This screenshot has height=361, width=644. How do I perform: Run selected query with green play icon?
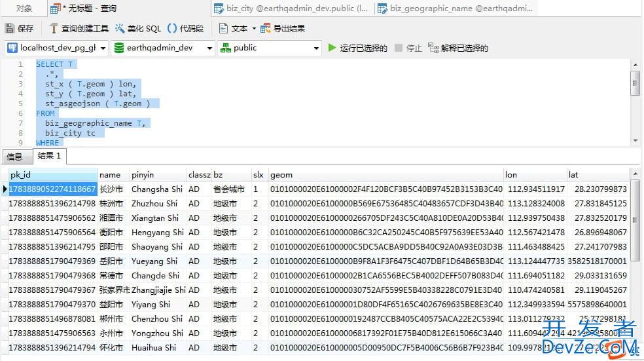point(332,48)
